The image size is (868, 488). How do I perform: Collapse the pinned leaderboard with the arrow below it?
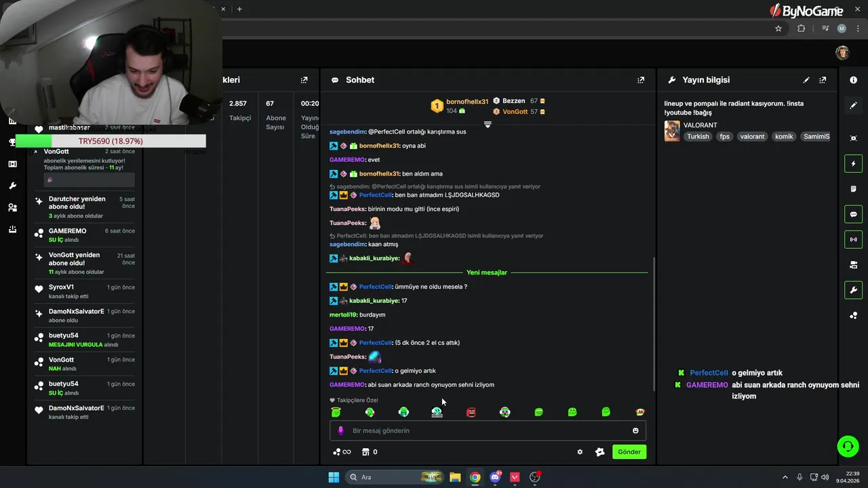[487, 125]
